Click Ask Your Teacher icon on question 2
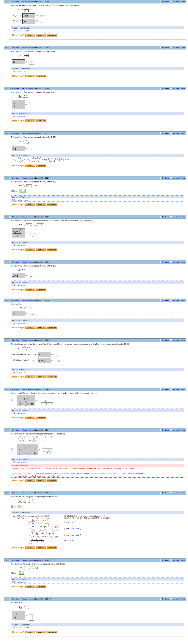This screenshot has width=188, height=644. pos(171,47)
